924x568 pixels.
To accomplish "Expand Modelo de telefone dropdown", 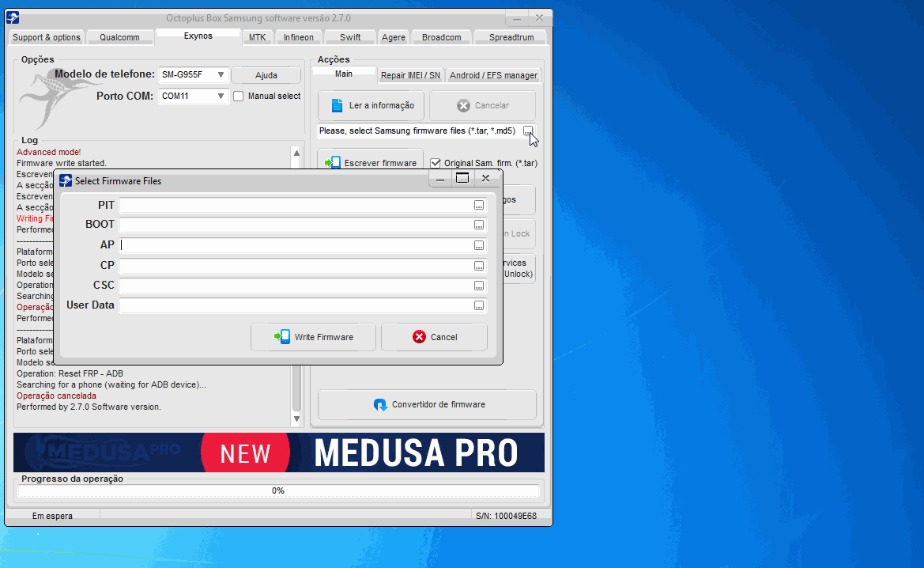I will [221, 75].
